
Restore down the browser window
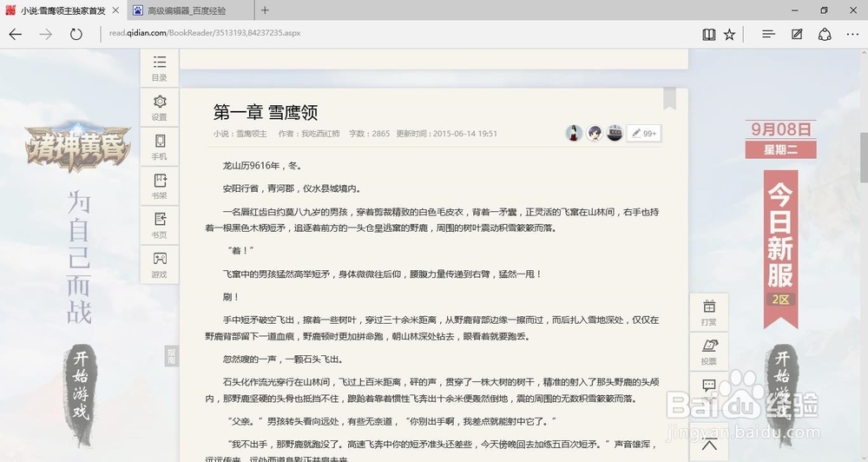pyautogui.click(x=825, y=10)
